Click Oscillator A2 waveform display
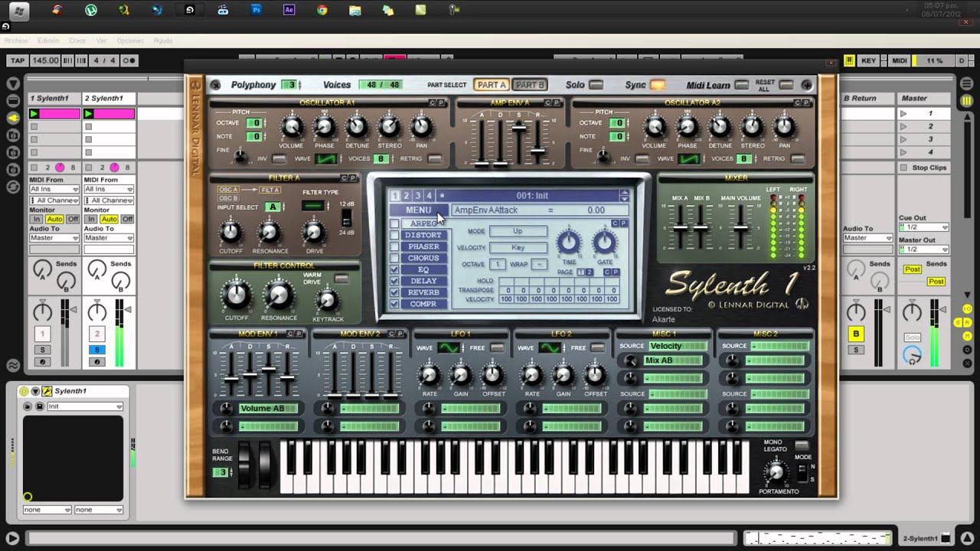 pyautogui.click(x=688, y=158)
